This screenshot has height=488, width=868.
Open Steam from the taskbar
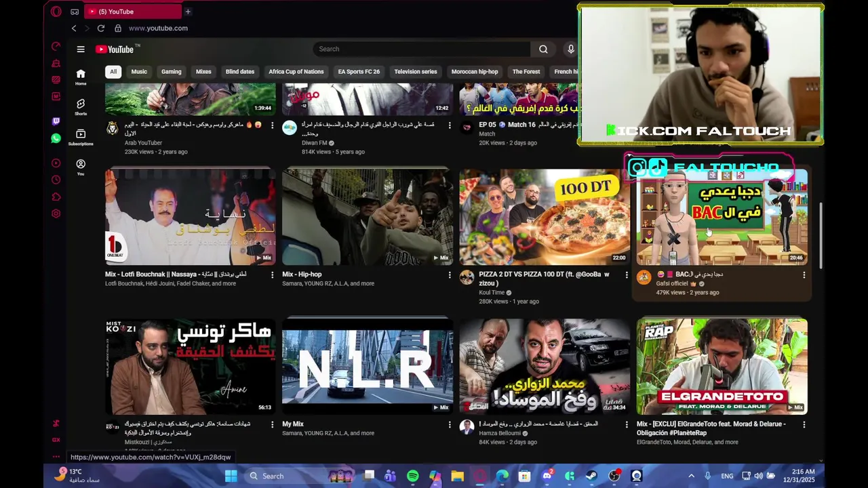pyautogui.click(x=591, y=476)
